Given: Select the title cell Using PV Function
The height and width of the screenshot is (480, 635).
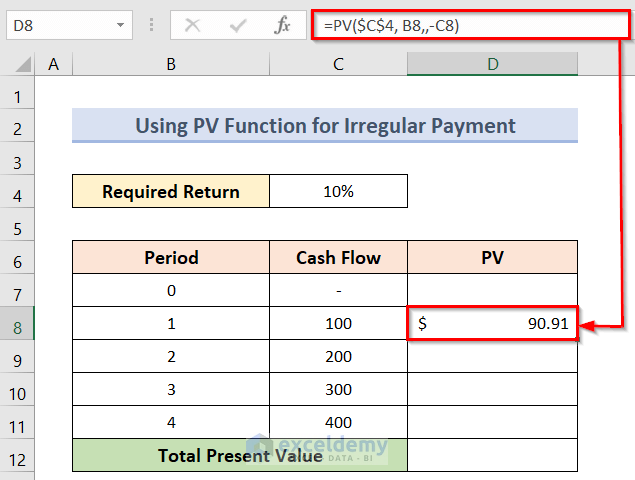Looking at the screenshot, I should [x=325, y=125].
